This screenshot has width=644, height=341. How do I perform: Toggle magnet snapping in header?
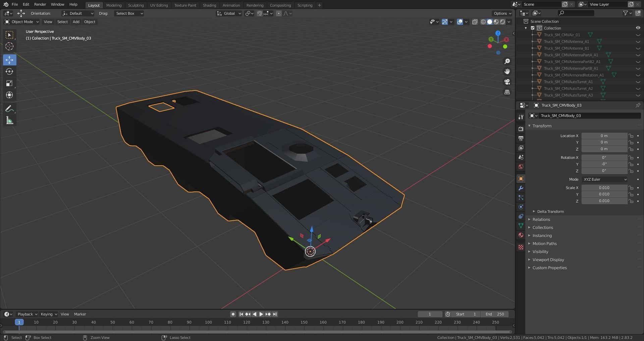(260, 13)
